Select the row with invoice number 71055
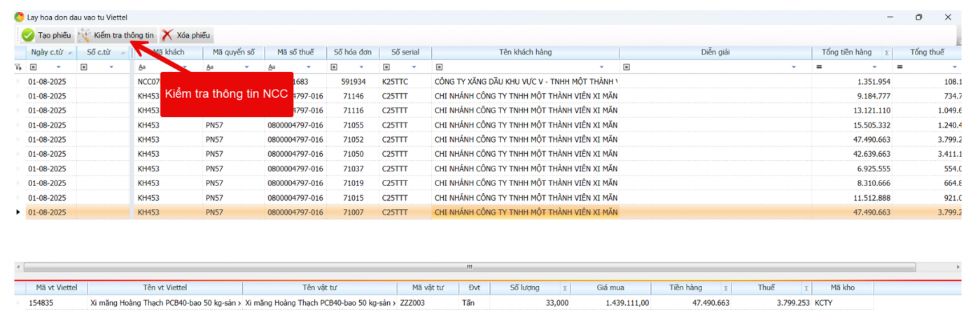The height and width of the screenshot is (326, 980). click(x=353, y=125)
